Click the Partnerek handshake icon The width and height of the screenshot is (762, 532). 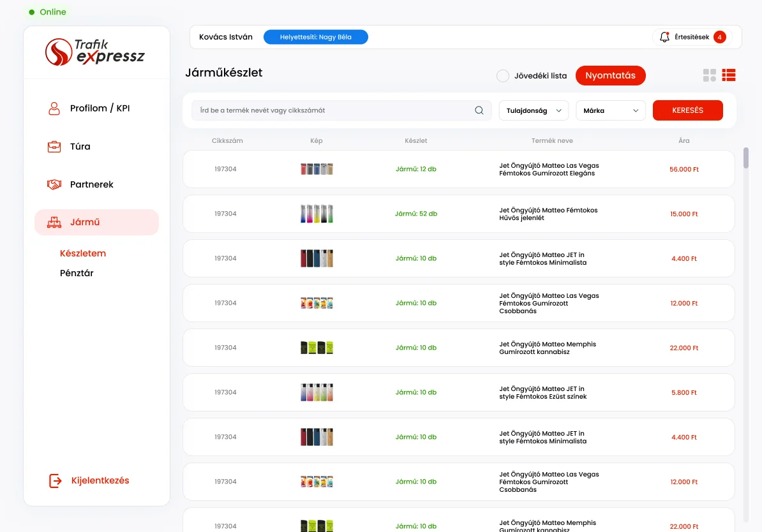pos(54,184)
